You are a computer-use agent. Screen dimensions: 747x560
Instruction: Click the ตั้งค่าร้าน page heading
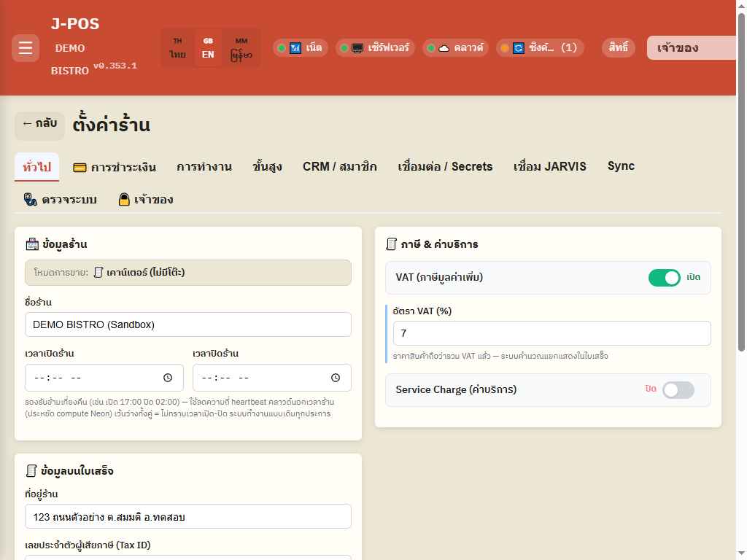(111, 125)
